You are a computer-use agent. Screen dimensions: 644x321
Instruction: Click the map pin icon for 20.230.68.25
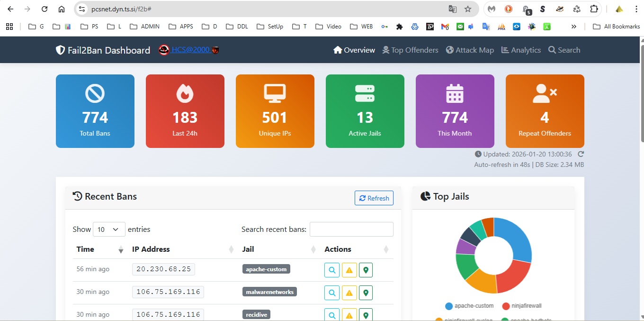click(x=366, y=270)
